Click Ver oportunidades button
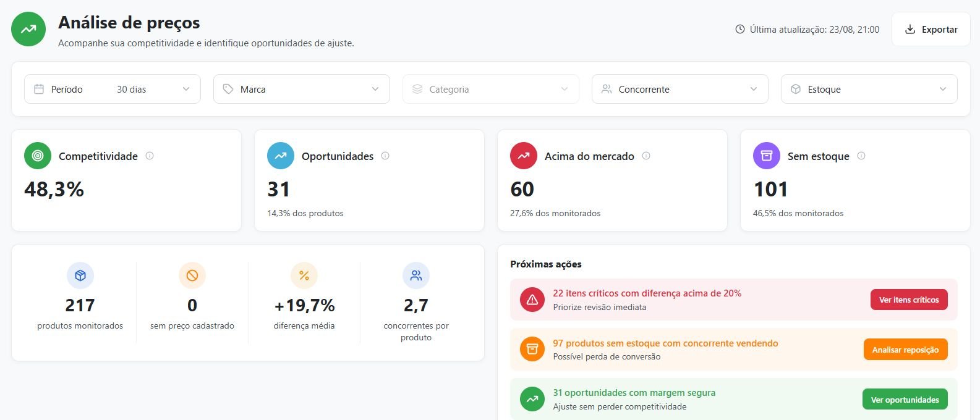980x420 pixels. (905, 400)
